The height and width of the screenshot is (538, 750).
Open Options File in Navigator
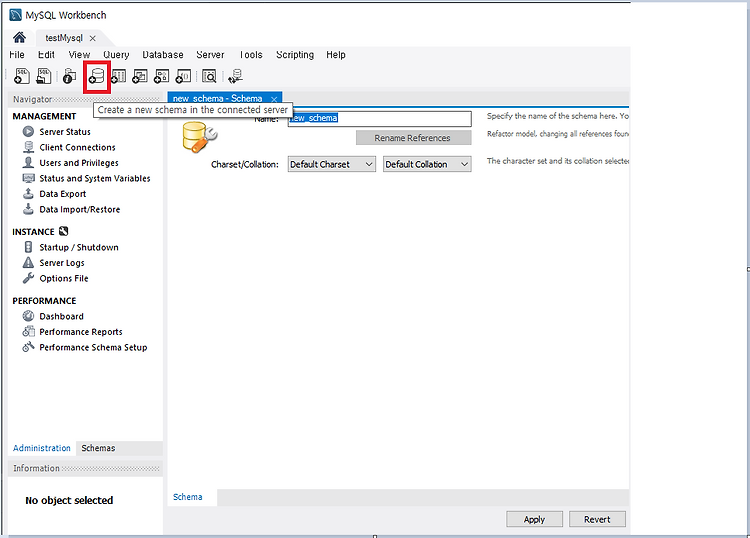pyautogui.click(x=64, y=278)
